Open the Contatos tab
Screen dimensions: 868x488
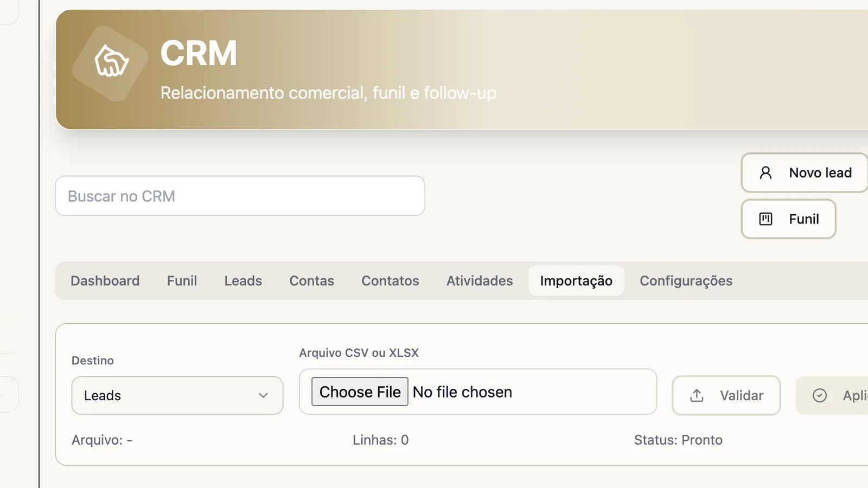coord(390,281)
